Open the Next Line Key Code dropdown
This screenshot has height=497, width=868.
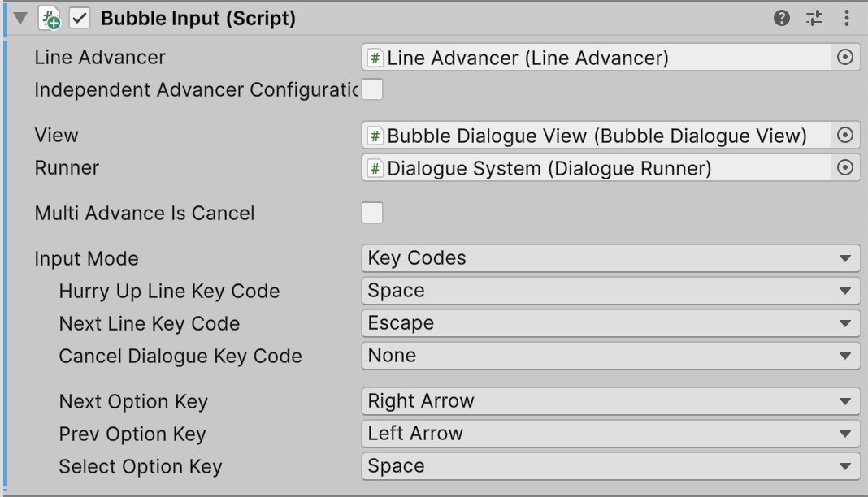click(610, 323)
